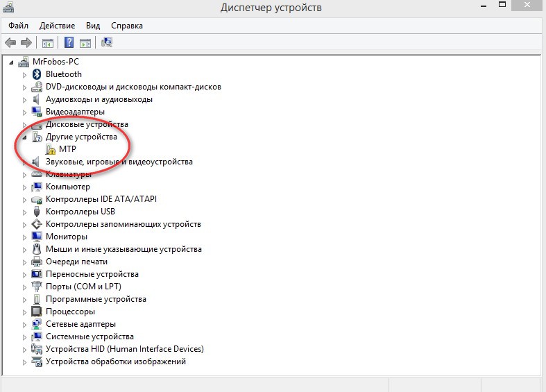Collapse the Другие устройства node arrow
Image resolution: width=546 pixels, height=392 pixels.
tap(24, 138)
